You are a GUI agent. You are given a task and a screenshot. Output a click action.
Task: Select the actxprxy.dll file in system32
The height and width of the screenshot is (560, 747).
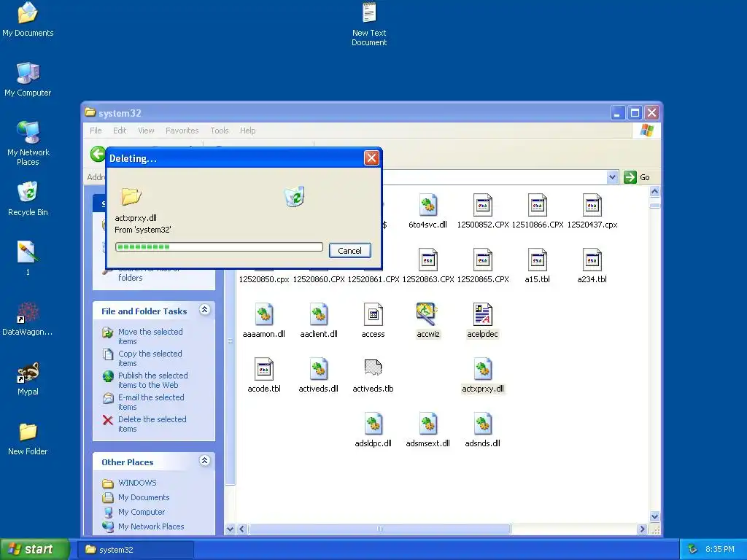pyautogui.click(x=482, y=376)
